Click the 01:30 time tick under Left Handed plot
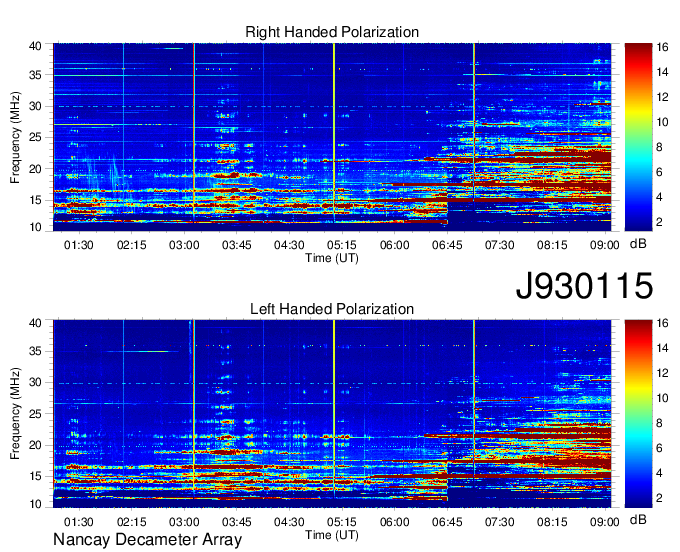This screenshot has height=552, width=680. click(78, 522)
